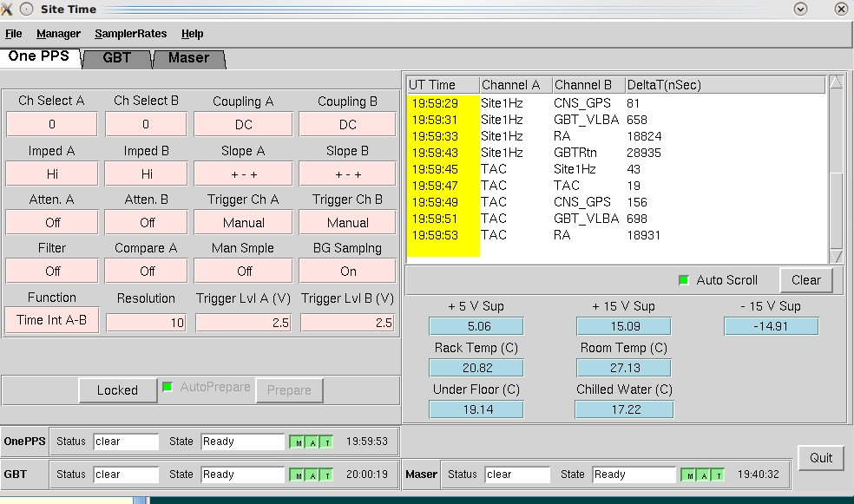This screenshot has height=504, width=854.
Task: Click the Prepare button
Action: [x=289, y=390]
